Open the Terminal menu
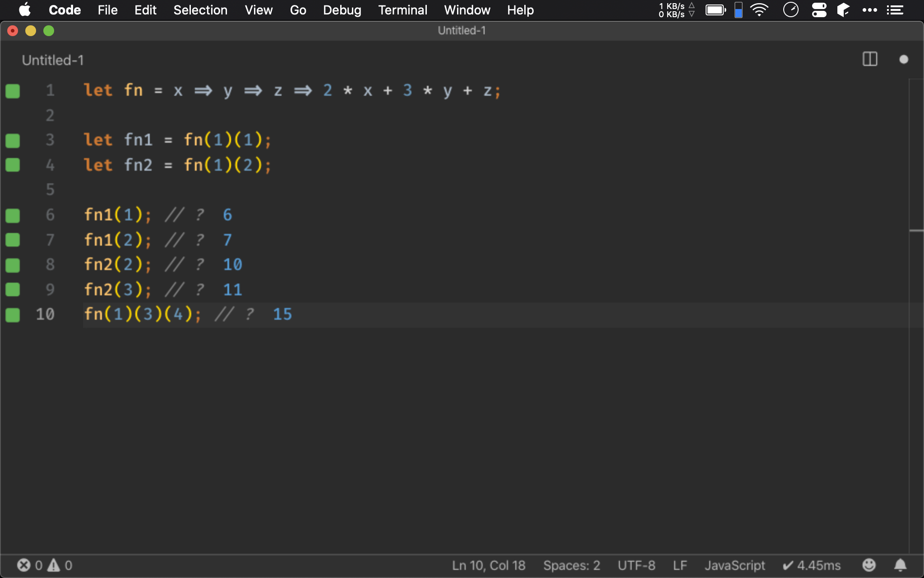The width and height of the screenshot is (924, 578). [x=402, y=10]
